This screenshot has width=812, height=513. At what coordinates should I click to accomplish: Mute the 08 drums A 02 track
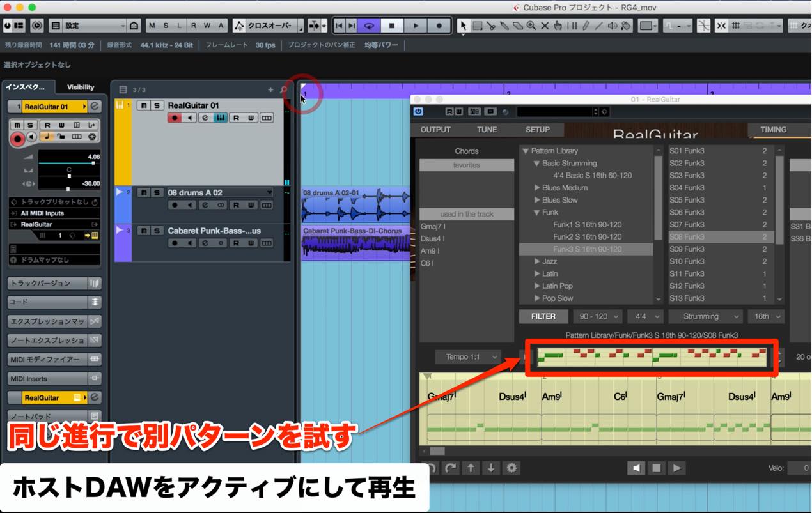point(144,192)
